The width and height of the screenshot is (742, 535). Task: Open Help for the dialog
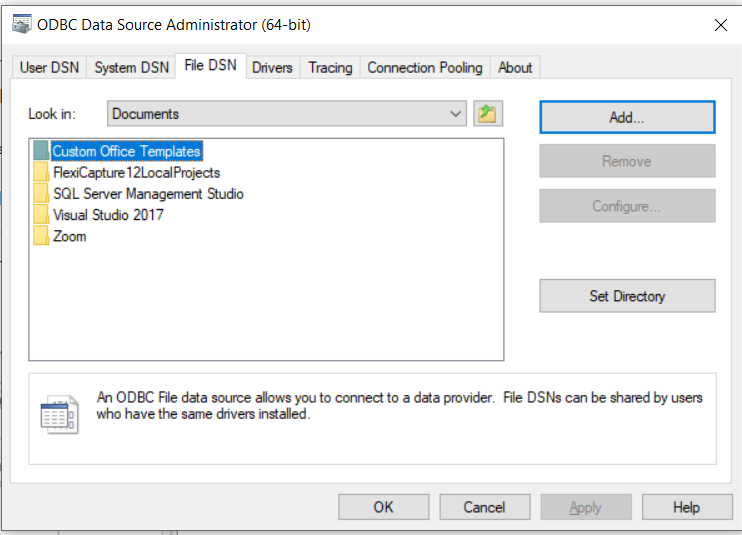[686, 507]
